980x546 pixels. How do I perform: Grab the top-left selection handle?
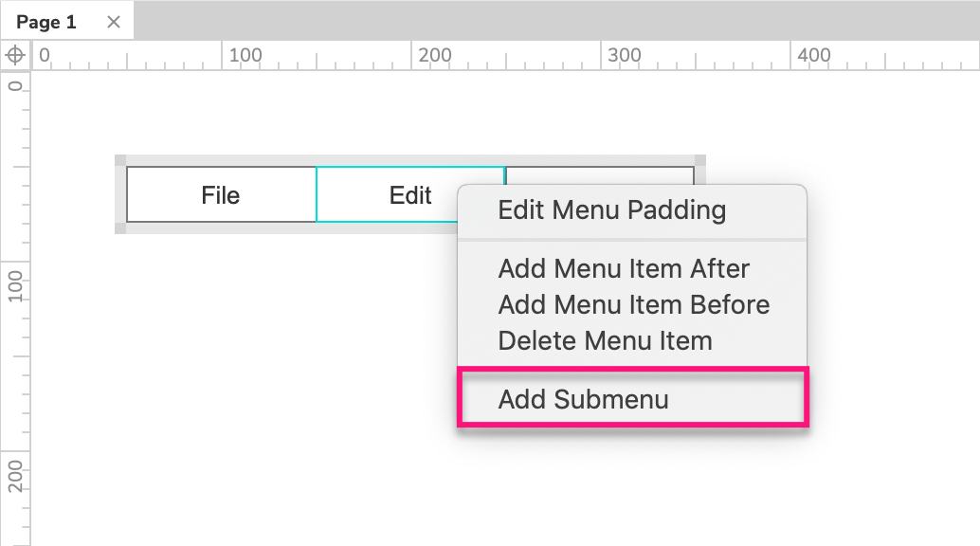tap(120, 160)
